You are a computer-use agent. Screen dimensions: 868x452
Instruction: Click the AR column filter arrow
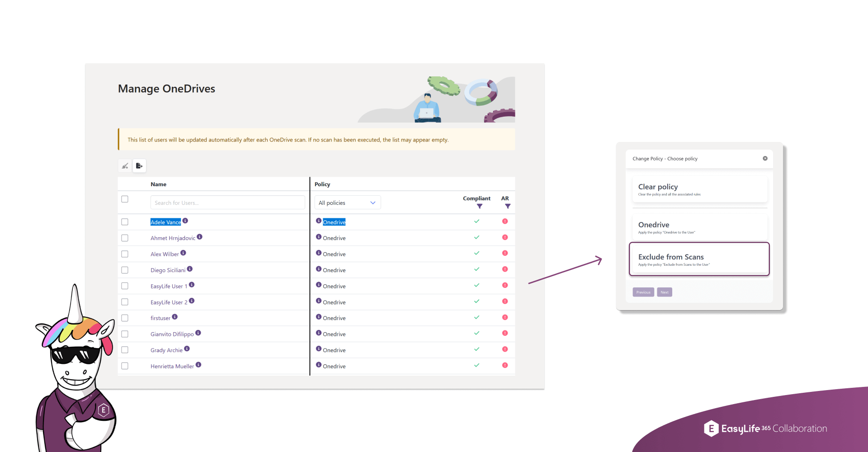(x=508, y=206)
